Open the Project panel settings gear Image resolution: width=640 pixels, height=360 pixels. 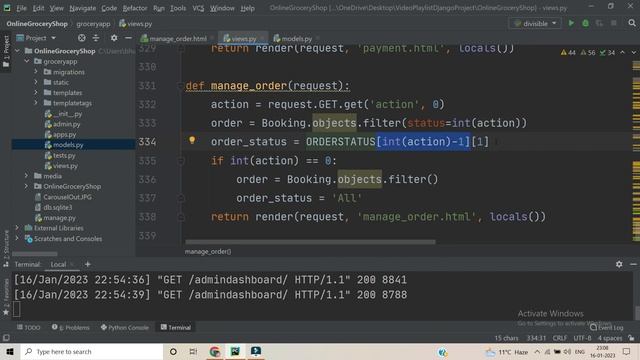coord(114,38)
